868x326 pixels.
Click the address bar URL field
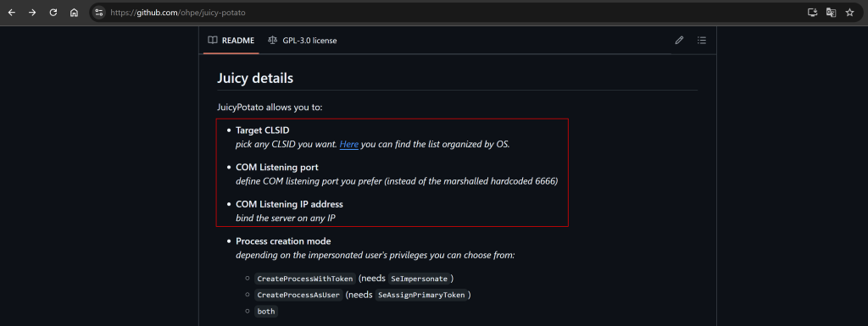coord(442,12)
